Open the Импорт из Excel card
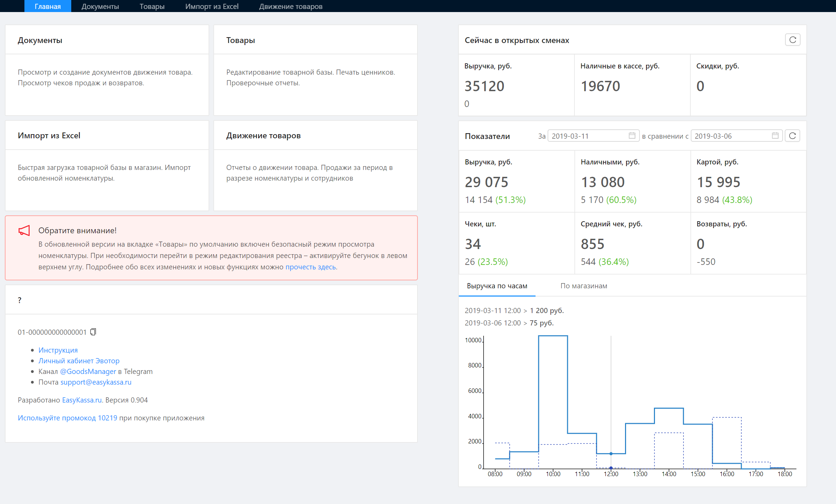Viewport: 836px width, 504px height. point(107,165)
